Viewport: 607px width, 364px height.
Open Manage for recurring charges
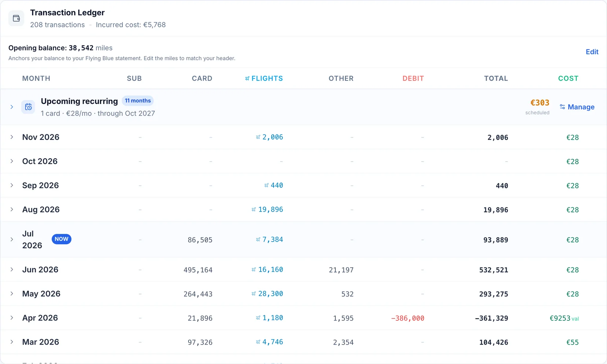(x=577, y=107)
